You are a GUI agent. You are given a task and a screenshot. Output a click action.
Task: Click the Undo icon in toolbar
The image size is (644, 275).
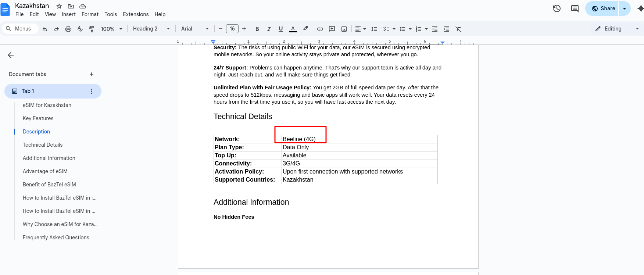point(45,29)
